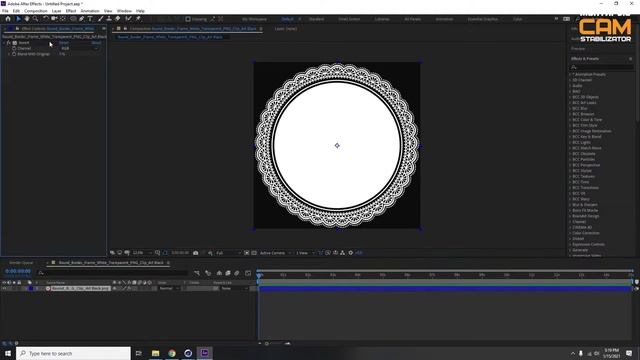Image resolution: width=640 pixels, height=360 pixels.
Task: Click Reset for the Invert effect
Action: (64, 42)
